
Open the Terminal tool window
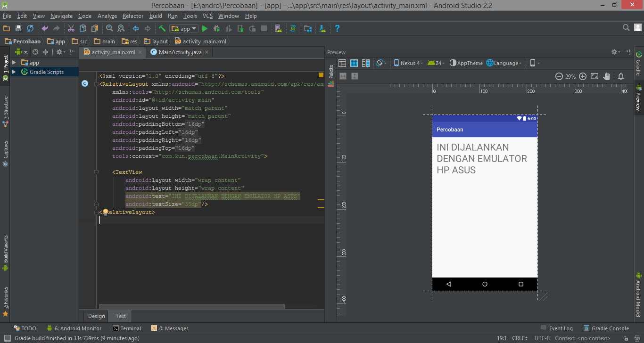[127, 328]
